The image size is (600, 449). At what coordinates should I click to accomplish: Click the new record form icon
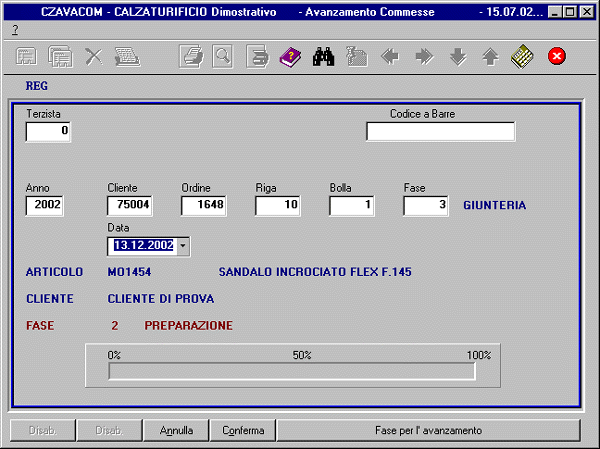click(x=26, y=56)
